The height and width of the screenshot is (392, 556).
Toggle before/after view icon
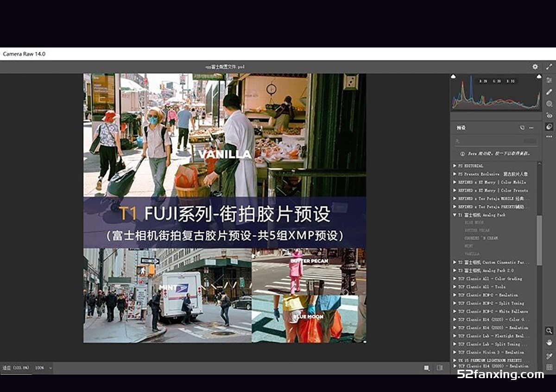tap(426, 368)
